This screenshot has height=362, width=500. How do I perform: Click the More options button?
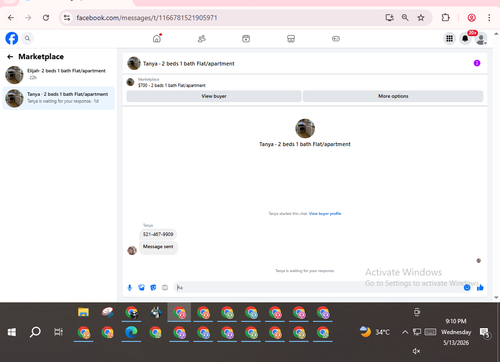coord(393,96)
